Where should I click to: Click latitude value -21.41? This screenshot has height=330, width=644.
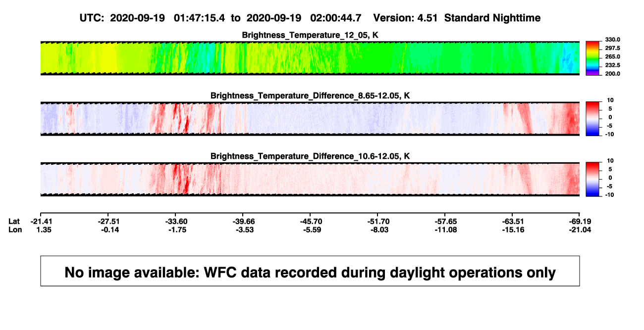click(41, 221)
